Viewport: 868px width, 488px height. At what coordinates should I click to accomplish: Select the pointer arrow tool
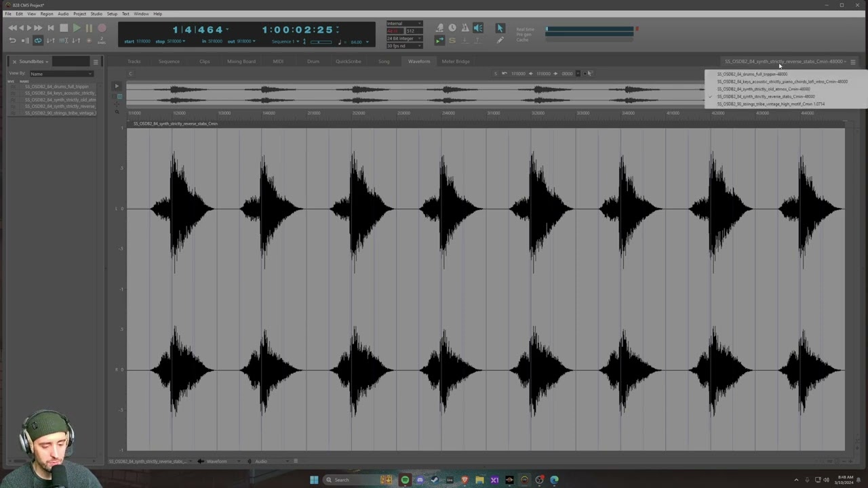pos(500,28)
